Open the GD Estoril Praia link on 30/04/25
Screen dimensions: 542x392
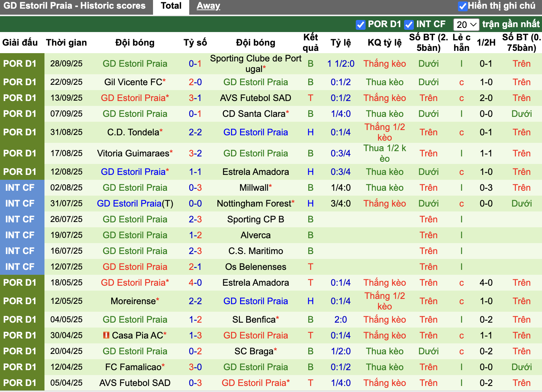256,335
